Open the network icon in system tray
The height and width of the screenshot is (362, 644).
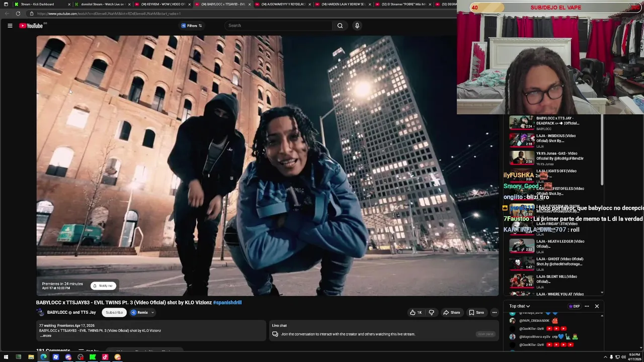[x=617, y=357]
